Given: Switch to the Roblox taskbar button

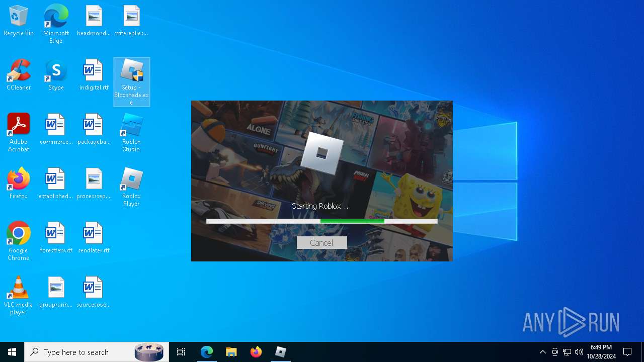Looking at the screenshot, I should (281, 352).
